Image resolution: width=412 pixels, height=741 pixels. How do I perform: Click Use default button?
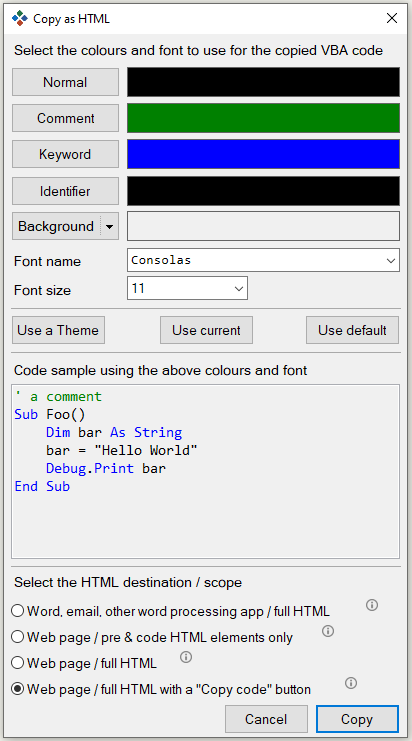[x=352, y=330]
